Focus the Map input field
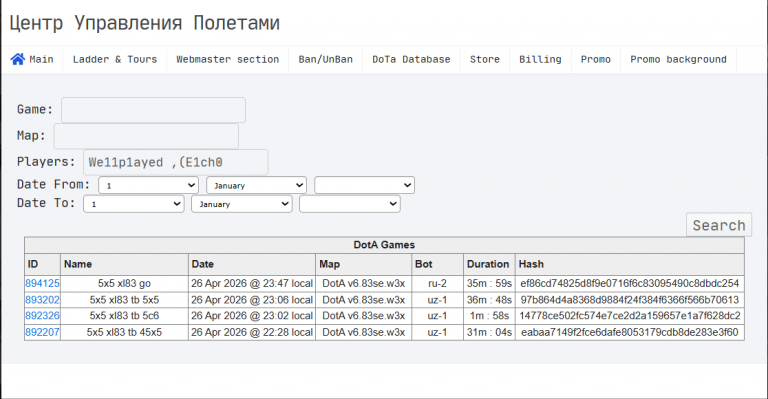This screenshot has width=768, height=399. click(x=146, y=136)
